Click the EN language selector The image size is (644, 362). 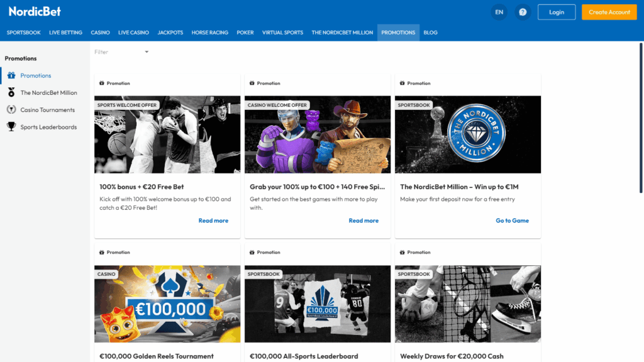(x=499, y=12)
